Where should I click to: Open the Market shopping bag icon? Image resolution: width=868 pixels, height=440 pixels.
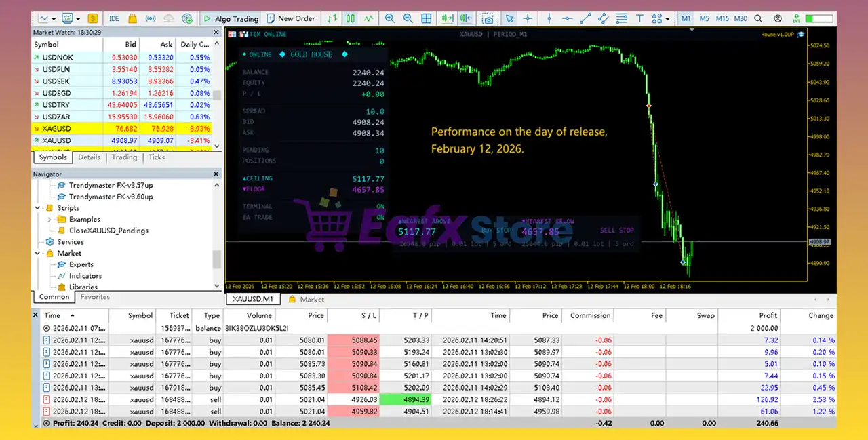click(x=132, y=18)
